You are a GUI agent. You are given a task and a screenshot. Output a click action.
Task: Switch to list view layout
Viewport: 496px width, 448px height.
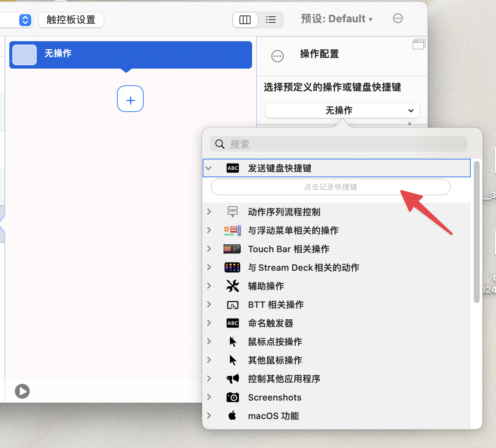271,20
